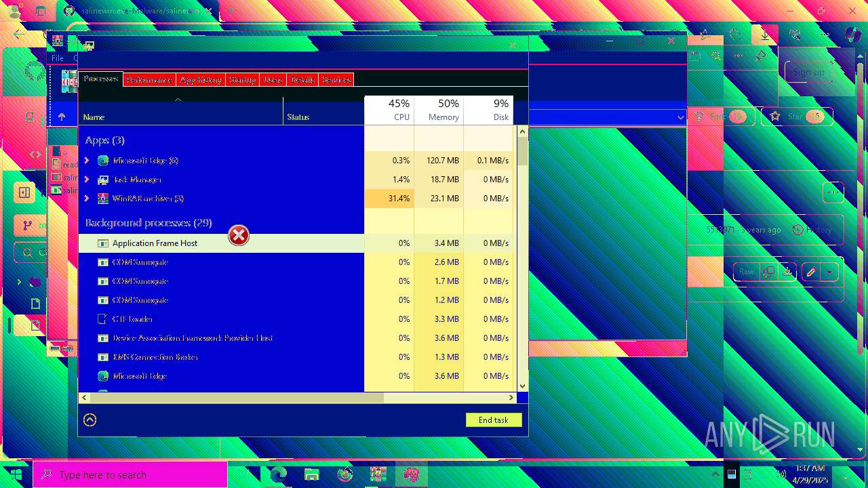Open the edit options dropdown arrow
This screenshot has width=868, height=488.
tap(829, 272)
